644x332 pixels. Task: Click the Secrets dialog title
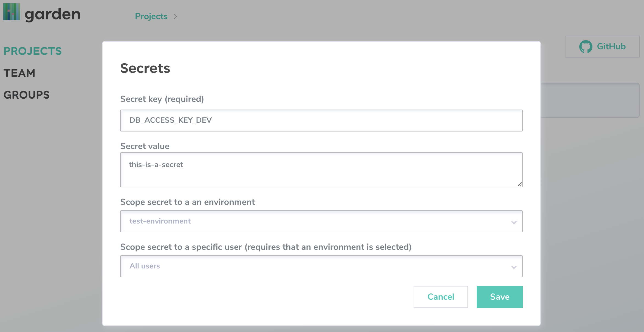tap(145, 68)
